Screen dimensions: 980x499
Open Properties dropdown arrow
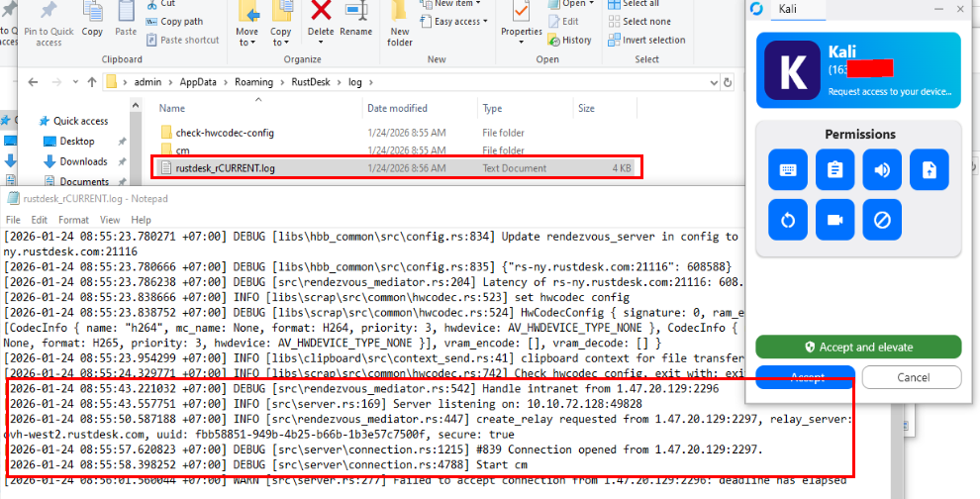click(x=521, y=42)
